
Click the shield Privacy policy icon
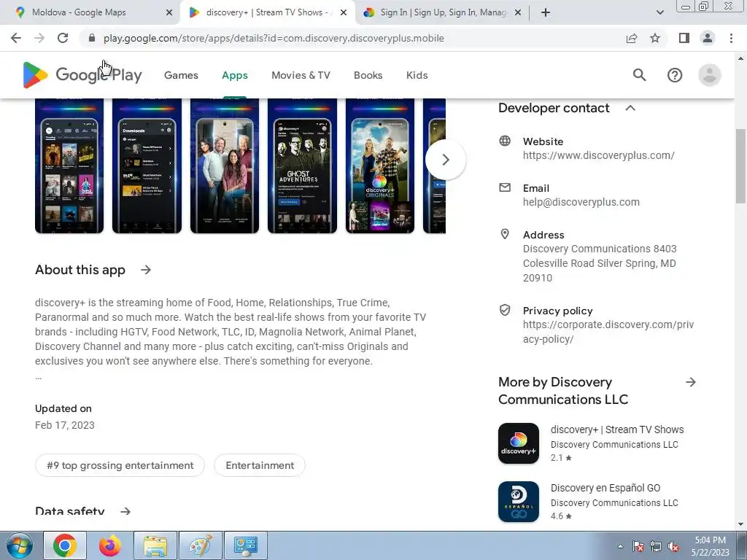click(x=505, y=310)
